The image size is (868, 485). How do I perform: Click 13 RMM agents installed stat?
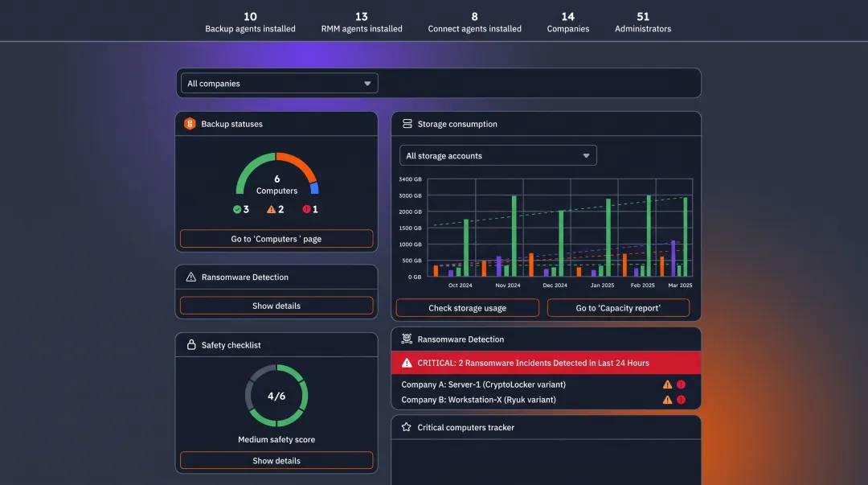[x=362, y=23]
